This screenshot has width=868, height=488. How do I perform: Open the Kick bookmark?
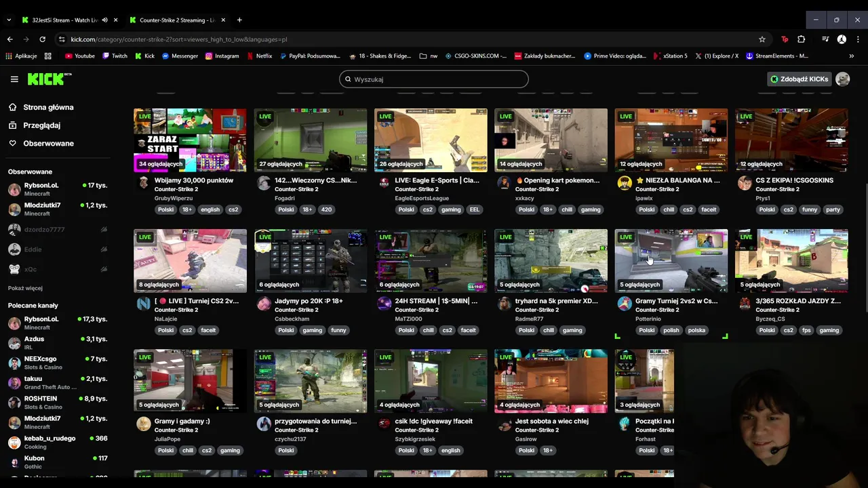pos(144,56)
